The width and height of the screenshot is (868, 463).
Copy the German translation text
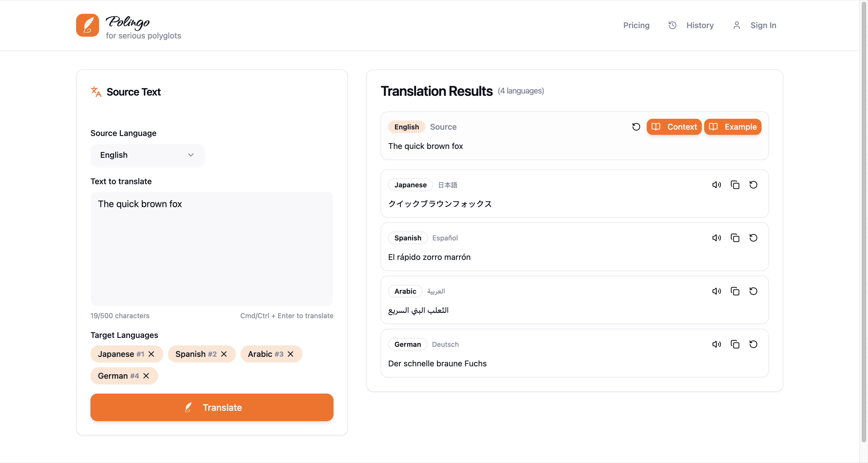click(735, 344)
